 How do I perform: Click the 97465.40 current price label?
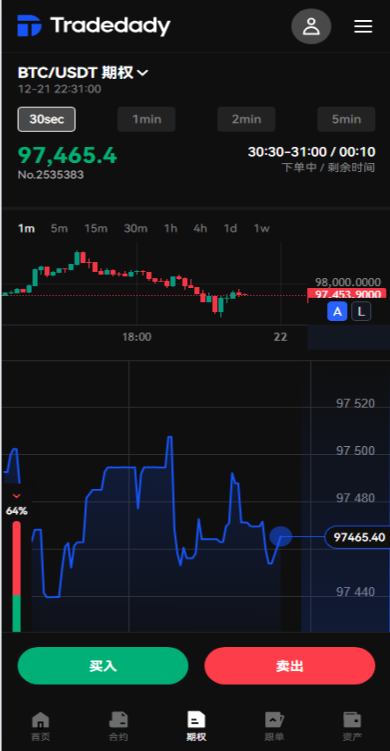pyautogui.click(x=359, y=537)
